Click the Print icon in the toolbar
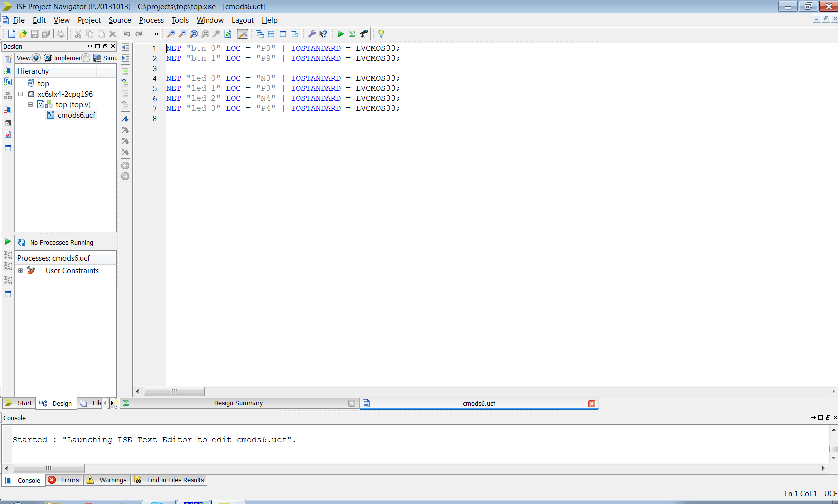Viewport: 838px width, 504px height. (61, 34)
